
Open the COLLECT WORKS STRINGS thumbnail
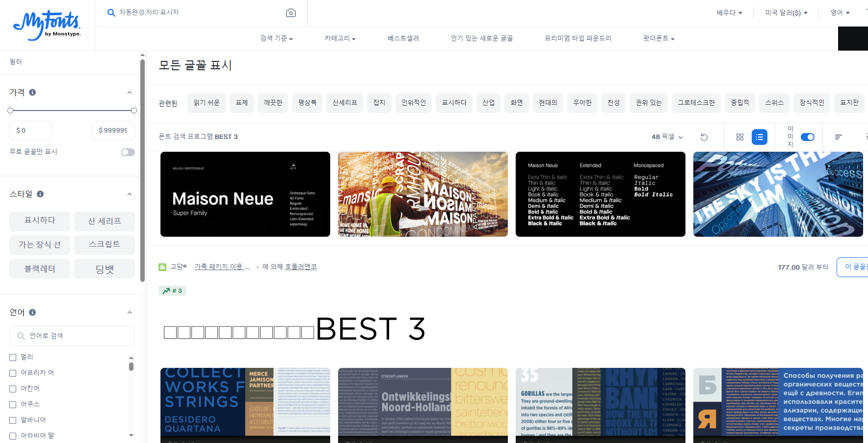point(245,405)
